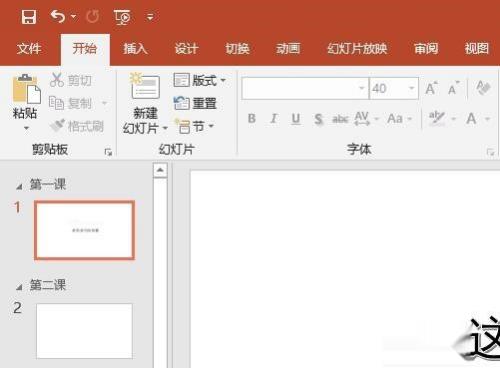Undo the last action

57,16
